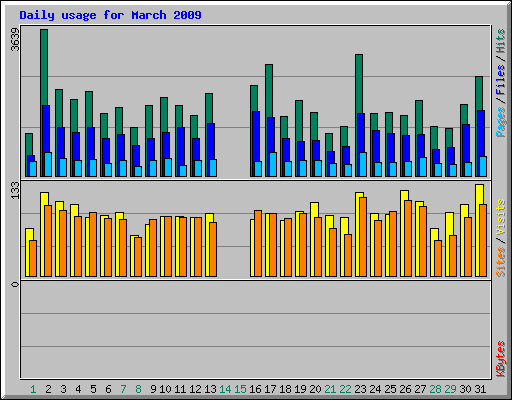This screenshot has width=512, height=400.
Task: Click the yellow "Visits" legend label
Action: (500, 217)
